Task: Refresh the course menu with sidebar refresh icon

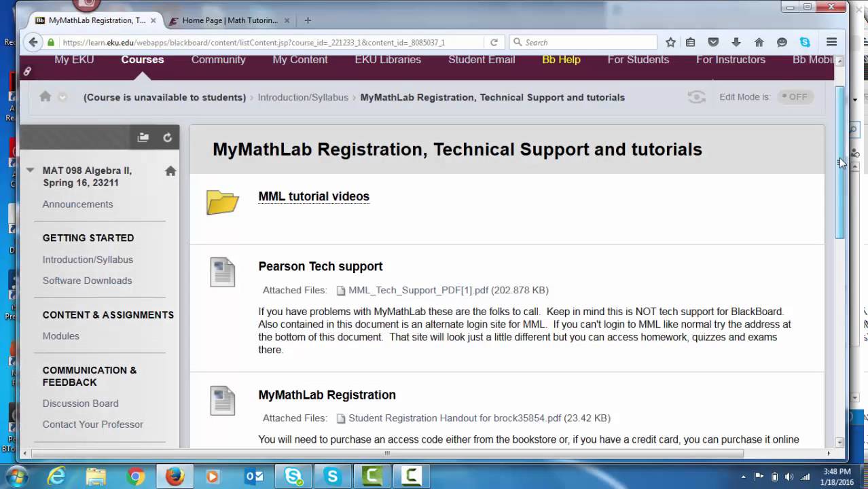Action: [x=167, y=137]
